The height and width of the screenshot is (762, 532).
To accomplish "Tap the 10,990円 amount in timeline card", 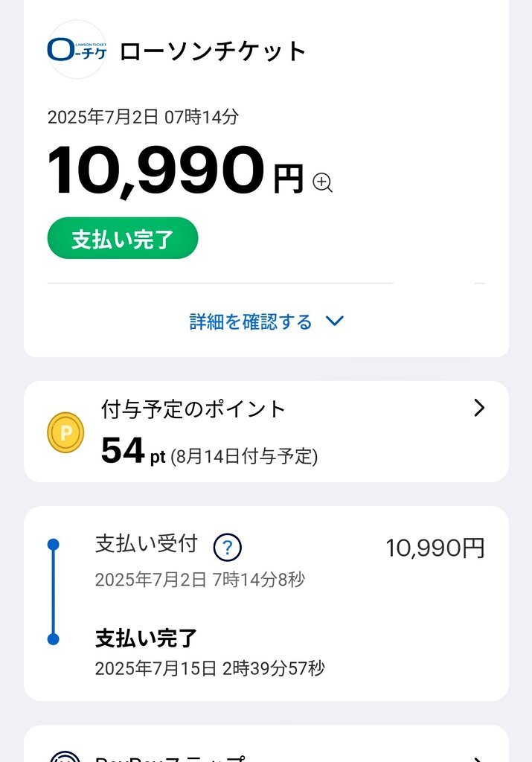I will click(435, 548).
